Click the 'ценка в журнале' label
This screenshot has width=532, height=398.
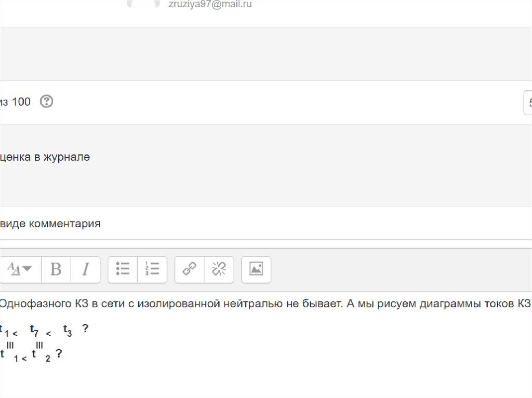coord(45,157)
